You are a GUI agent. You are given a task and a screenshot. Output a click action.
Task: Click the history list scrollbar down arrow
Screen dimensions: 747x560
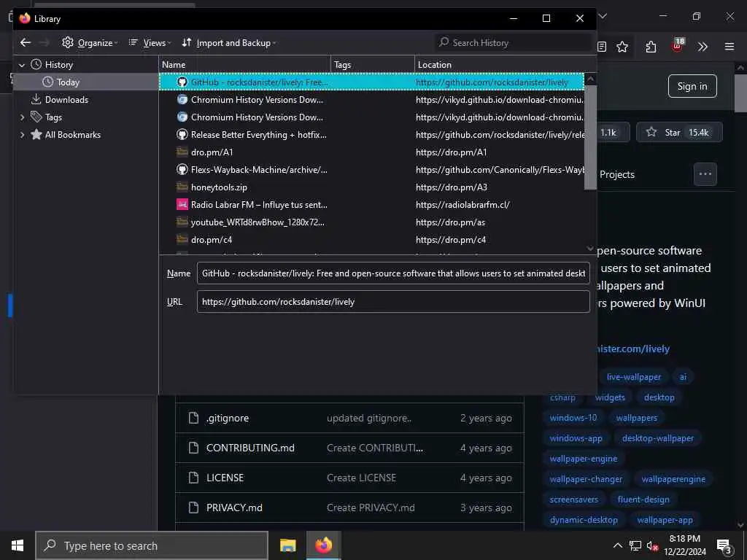(x=590, y=248)
